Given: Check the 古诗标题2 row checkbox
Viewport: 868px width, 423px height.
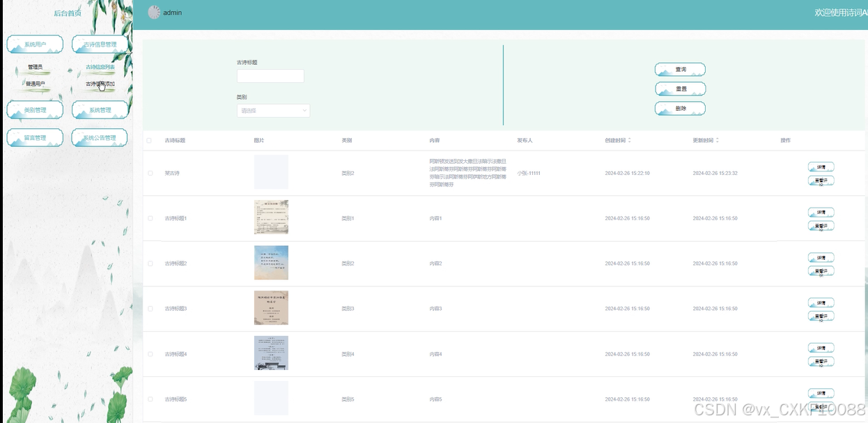Looking at the screenshot, I should 150,263.
